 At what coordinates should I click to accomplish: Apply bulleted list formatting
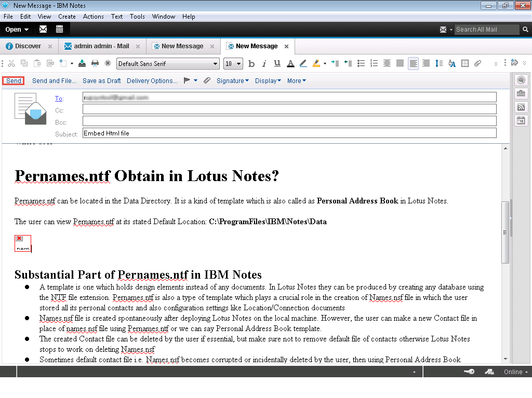pos(361,63)
